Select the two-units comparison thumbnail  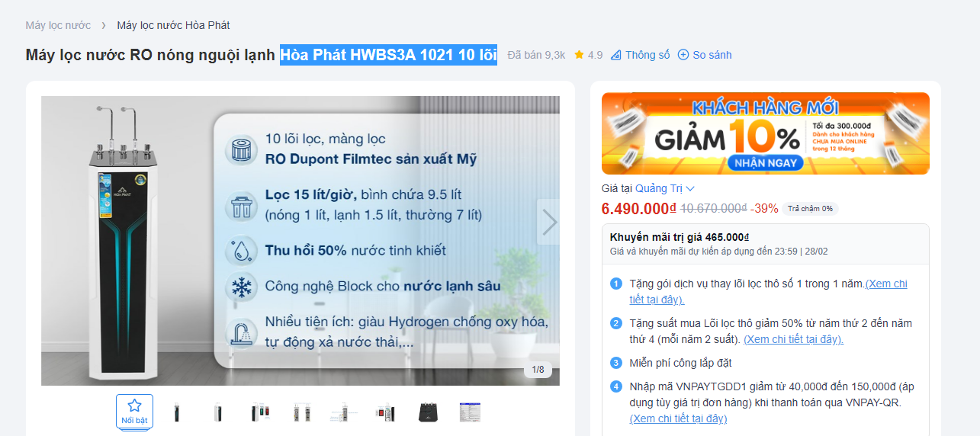(302, 412)
